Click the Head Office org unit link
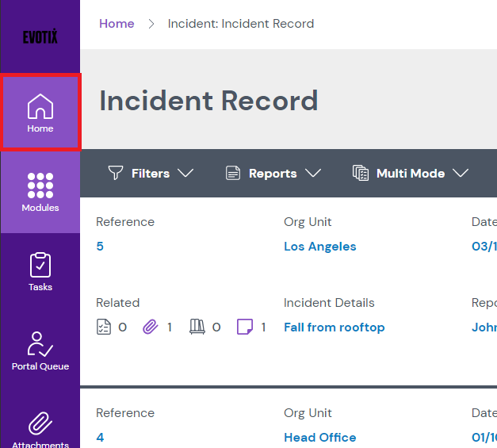The height and width of the screenshot is (448, 497). pos(320,438)
